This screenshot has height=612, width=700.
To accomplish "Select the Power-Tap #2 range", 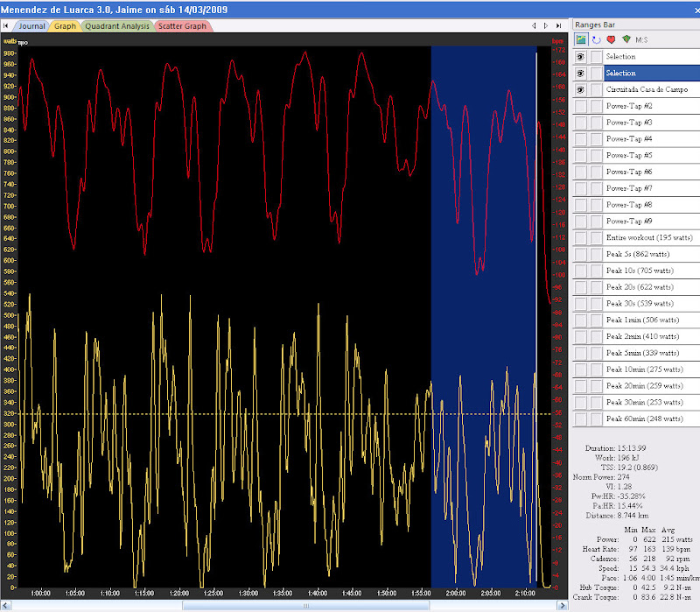I will [652, 106].
